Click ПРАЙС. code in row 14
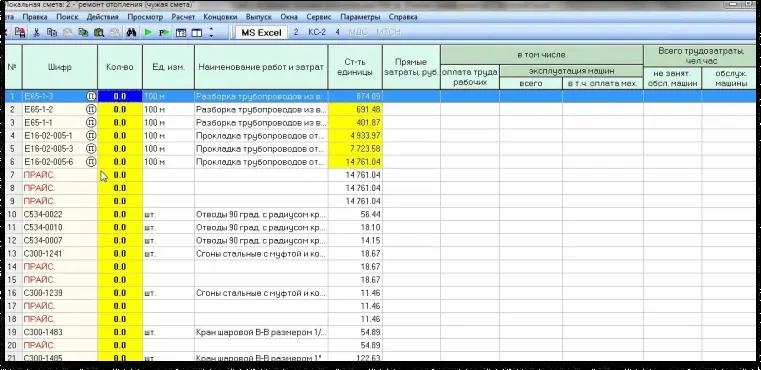The height and width of the screenshot is (370, 761). (x=39, y=267)
